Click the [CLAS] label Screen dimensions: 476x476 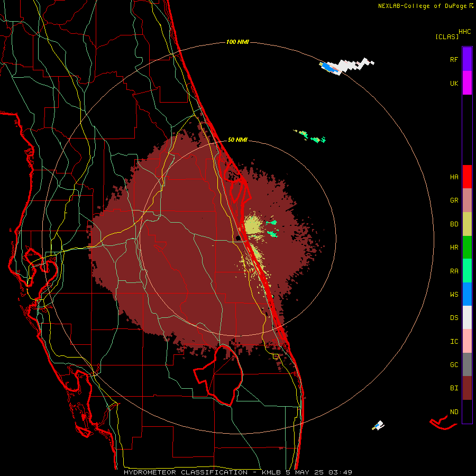pos(447,36)
